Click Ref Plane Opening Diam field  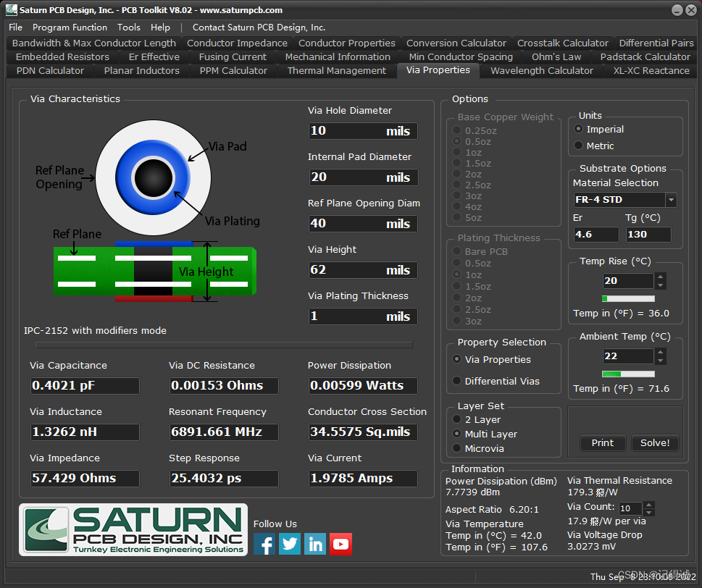(363, 223)
